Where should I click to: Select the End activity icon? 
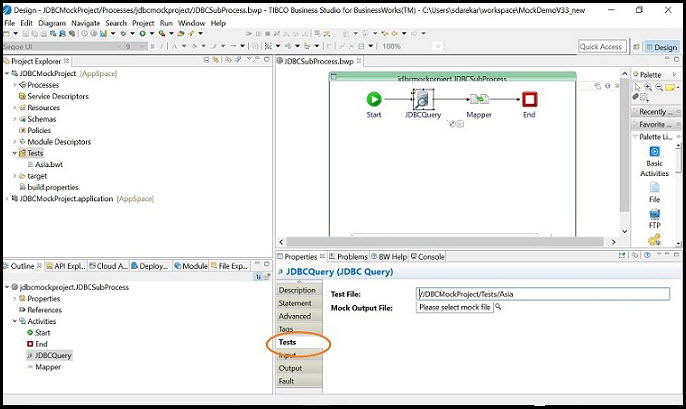(x=529, y=99)
